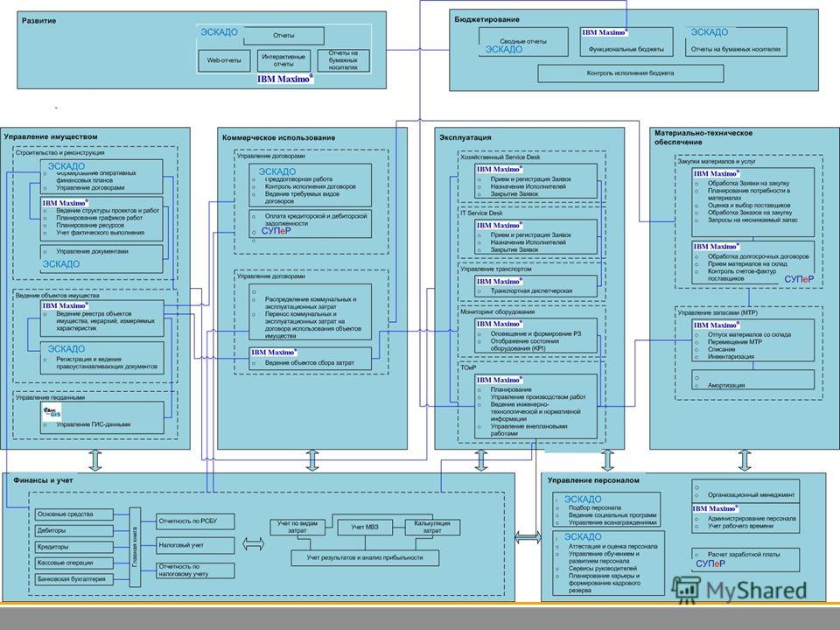The width and height of the screenshot is (840, 630).
Task: Click the Транспортная диспетчерская item
Action: pos(531,290)
